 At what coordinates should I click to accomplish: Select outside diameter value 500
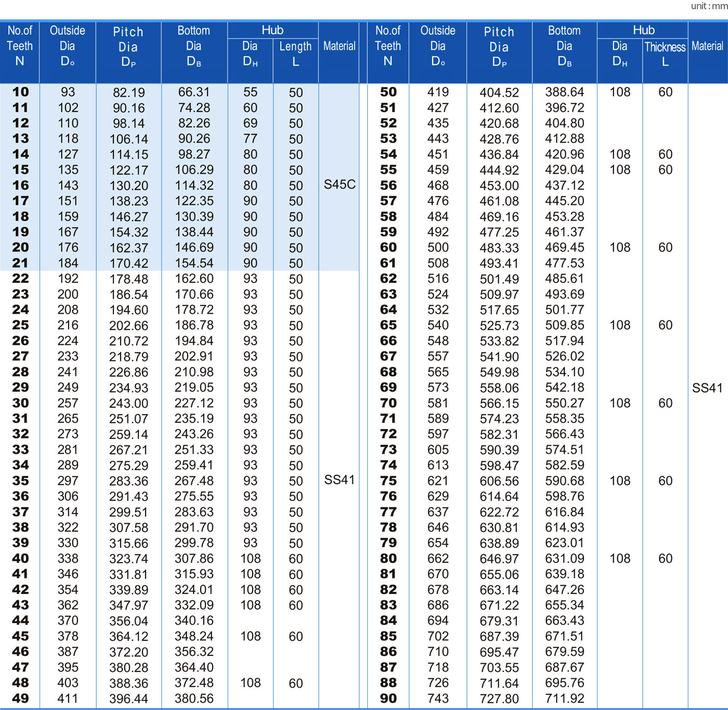pyautogui.click(x=438, y=248)
